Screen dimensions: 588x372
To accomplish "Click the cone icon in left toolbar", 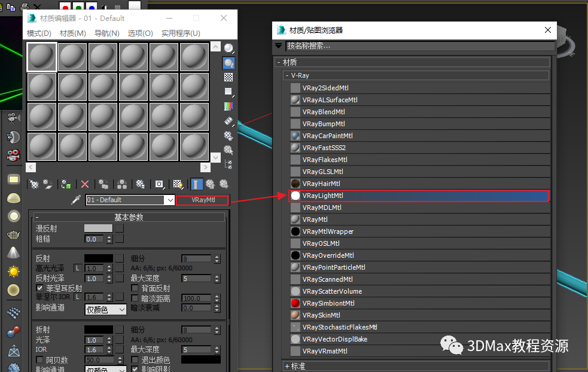I will point(14,253).
